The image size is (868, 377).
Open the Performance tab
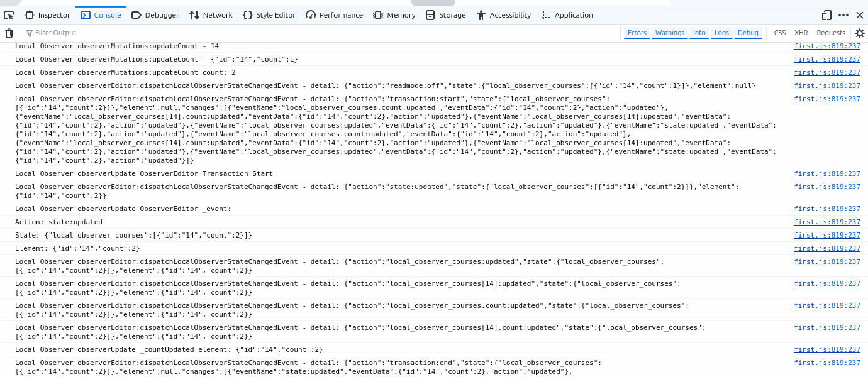pyautogui.click(x=334, y=15)
